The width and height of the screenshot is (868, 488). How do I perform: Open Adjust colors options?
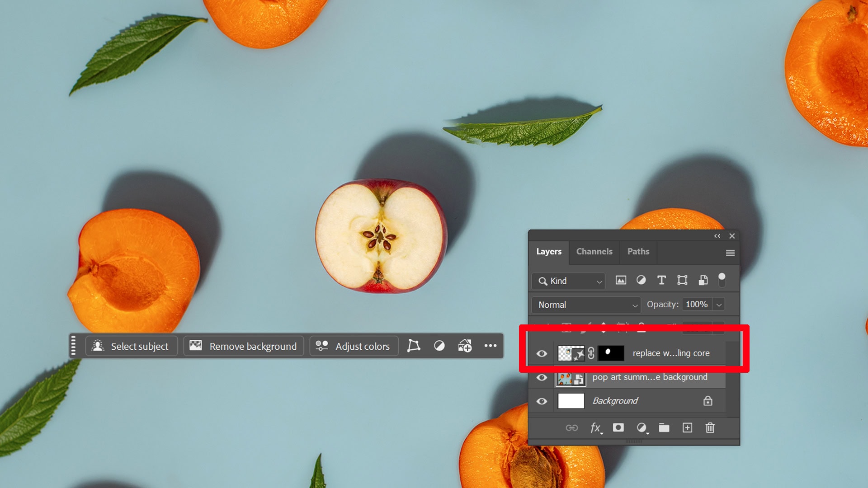click(x=354, y=346)
